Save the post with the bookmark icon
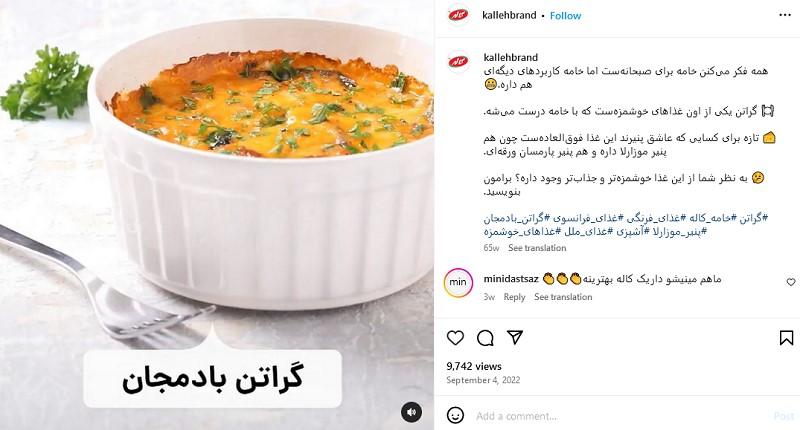This screenshot has width=800, height=430. point(786,338)
